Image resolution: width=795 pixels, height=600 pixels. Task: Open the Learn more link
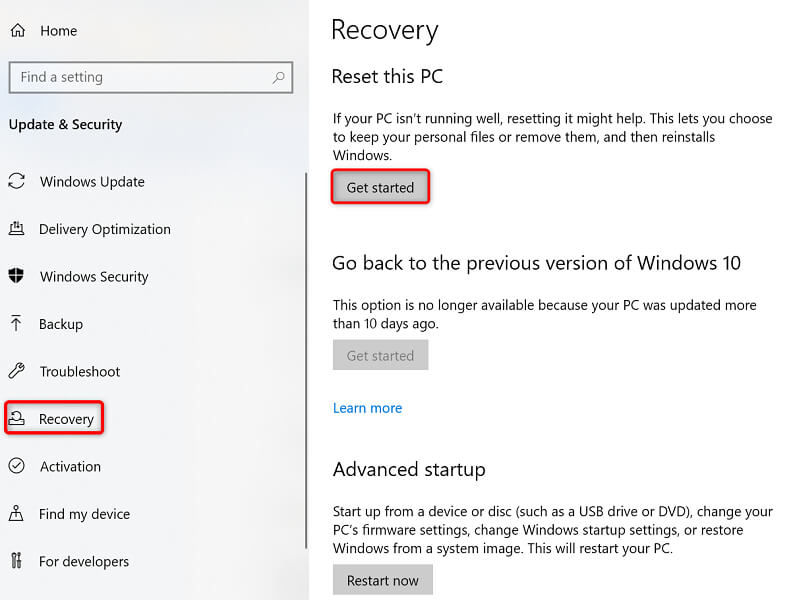(x=367, y=408)
